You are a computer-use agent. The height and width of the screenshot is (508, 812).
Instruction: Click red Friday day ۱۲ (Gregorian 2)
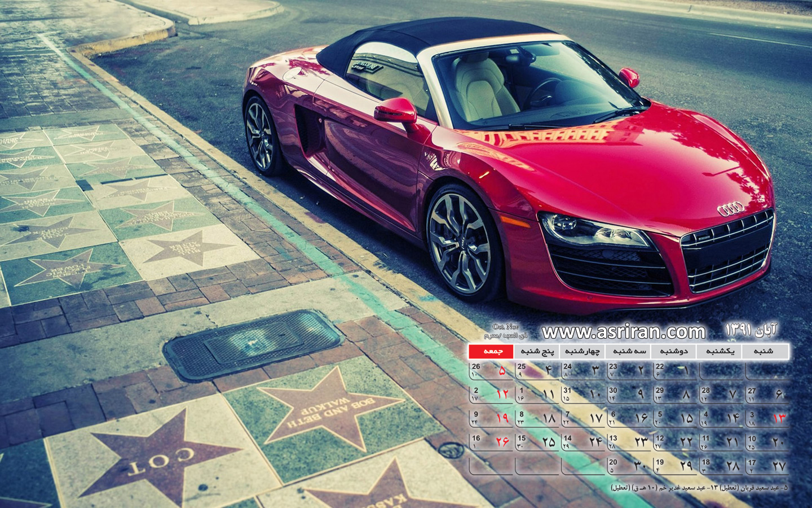(492, 395)
